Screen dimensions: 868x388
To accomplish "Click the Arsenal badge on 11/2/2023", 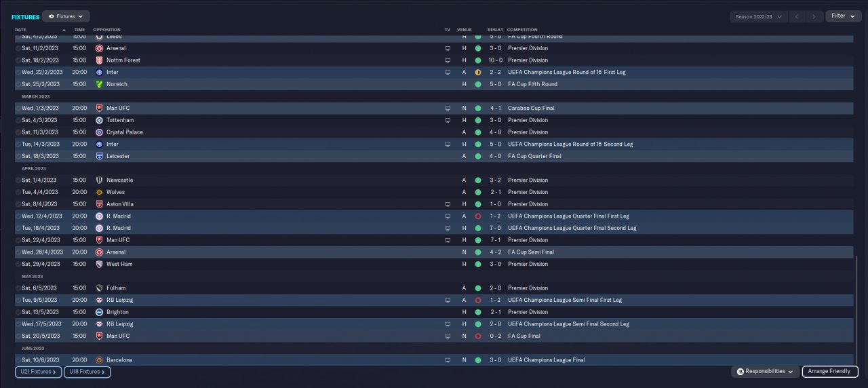I will tap(99, 48).
